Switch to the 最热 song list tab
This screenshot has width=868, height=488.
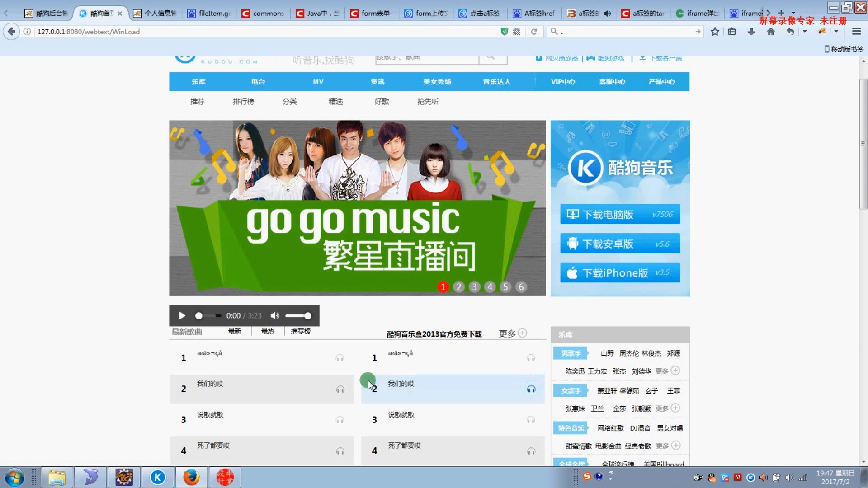pos(268,331)
